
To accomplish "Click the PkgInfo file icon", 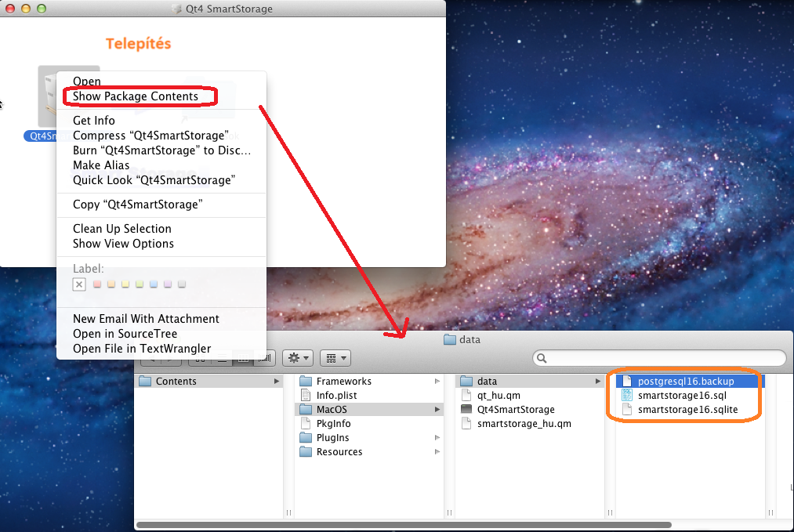I will (x=306, y=424).
